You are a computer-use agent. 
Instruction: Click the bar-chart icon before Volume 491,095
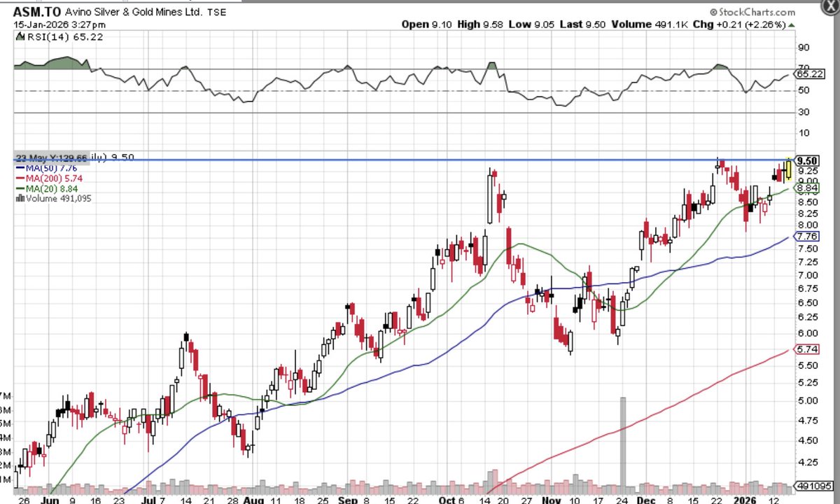click(x=20, y=199)
